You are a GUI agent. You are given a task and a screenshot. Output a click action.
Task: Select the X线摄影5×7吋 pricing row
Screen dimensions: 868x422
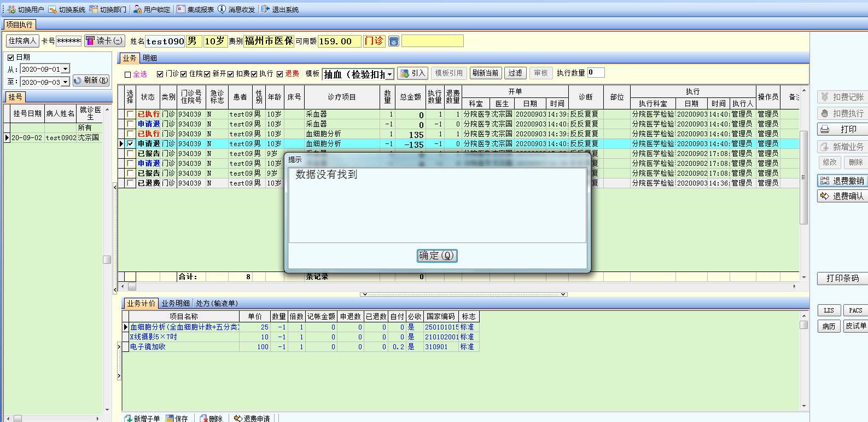click(x=300, y=337)
